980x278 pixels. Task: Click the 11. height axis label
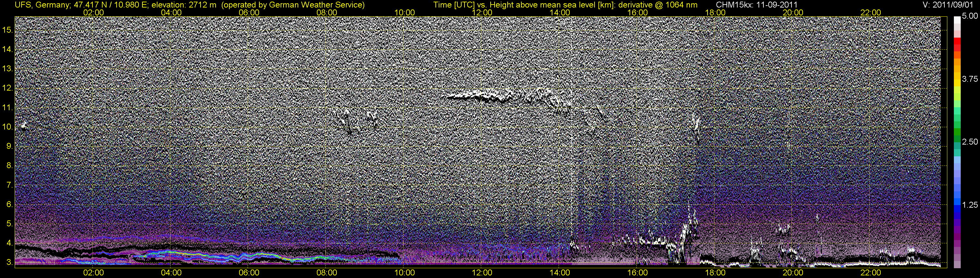pyautogui.click(x=8, y=108)
